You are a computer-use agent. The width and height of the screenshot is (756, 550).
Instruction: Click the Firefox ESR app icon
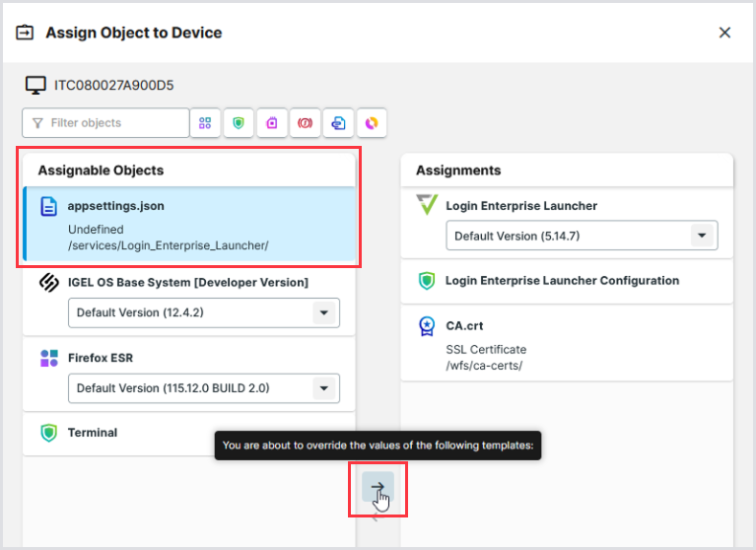[48, 359]
